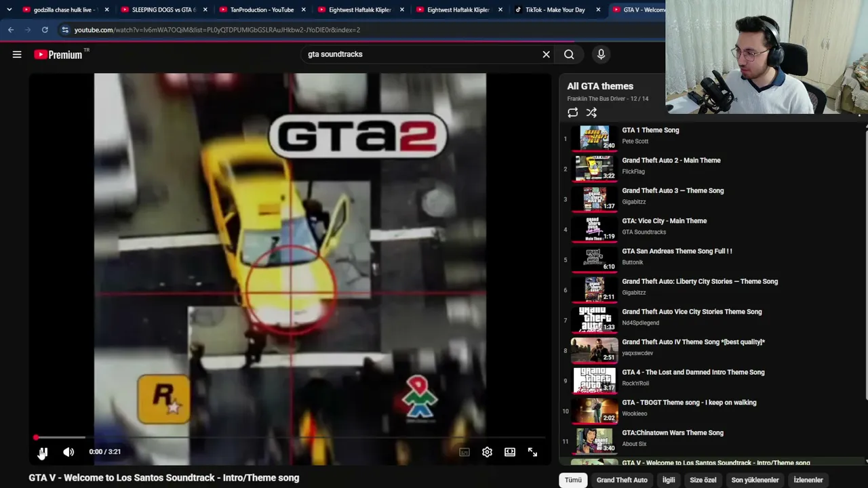Select 'GTA: Vice City - Main Theme' title
Screen dimensions: 868x488
tap(665, 221)
